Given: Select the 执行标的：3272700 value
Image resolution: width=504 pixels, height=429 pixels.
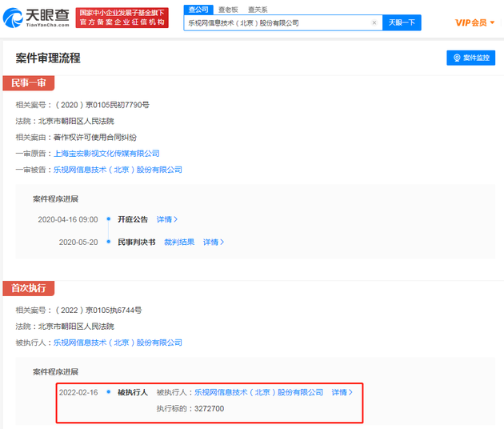Looking at the screenshot, I should 190,409.
